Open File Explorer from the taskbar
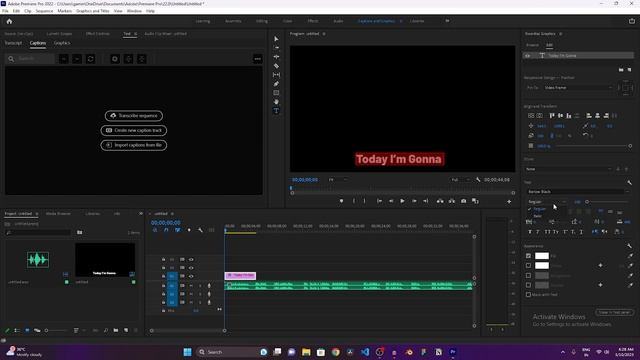640x360 pixels. point(306,352)
